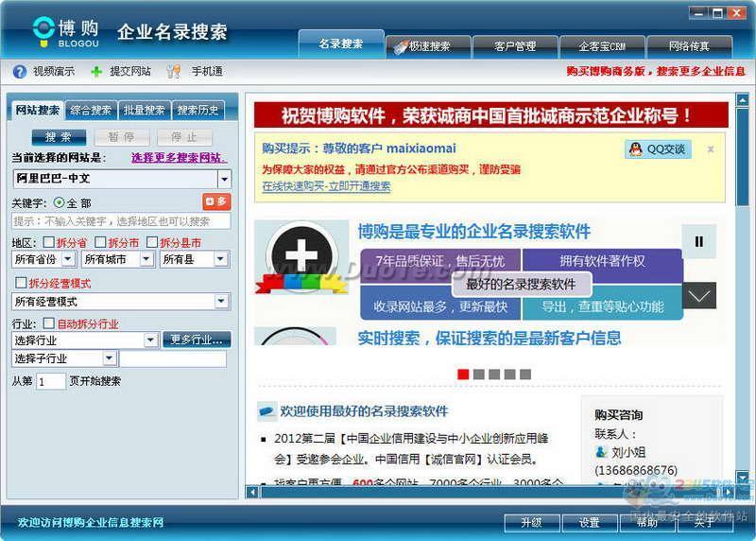The image size is (756, 541).
Task: Open the 所有经营模式 dropdown
Action: [x=221, y=302]
